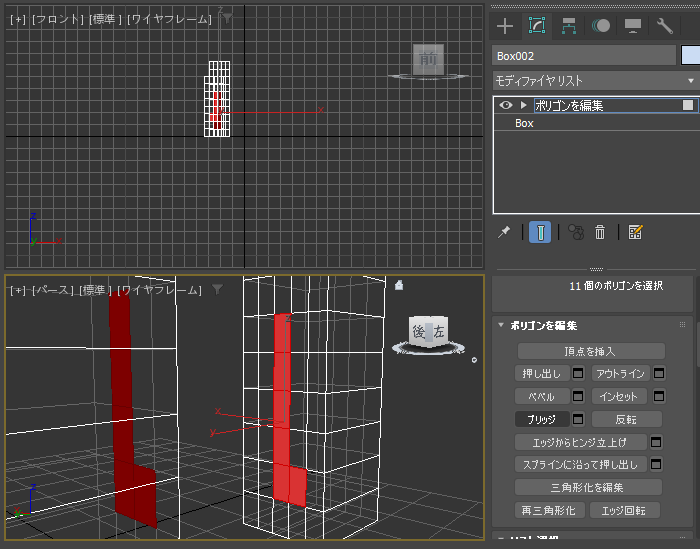Toggle Show End Result button
700x549 pixels.
(x=540, y=232)
